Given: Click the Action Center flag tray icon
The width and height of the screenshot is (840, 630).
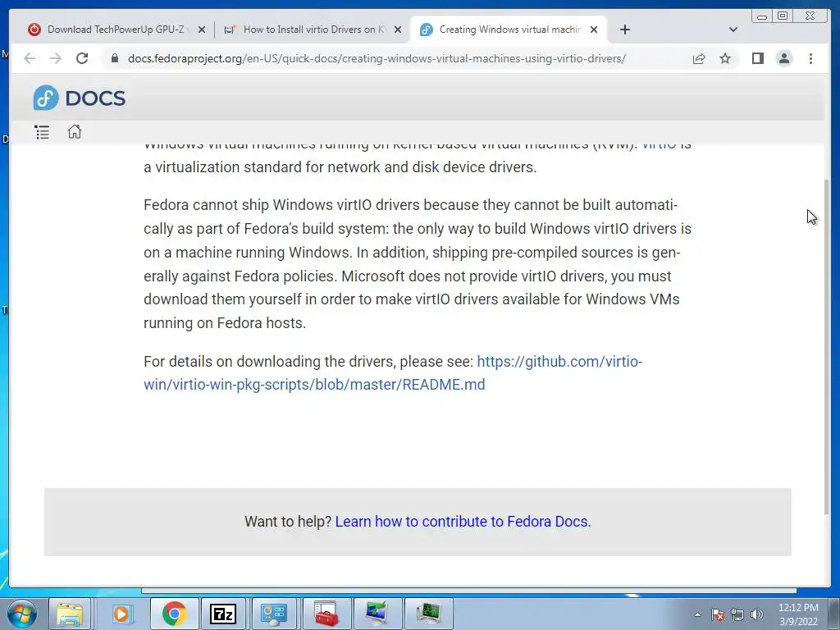Looking at the screenshot, I should tap(717, 614).
